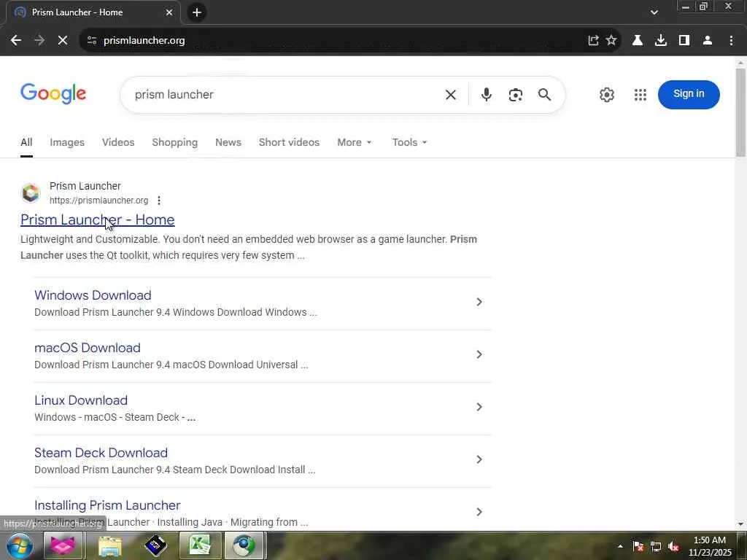This screenshot has height=560, width=747.
Task: Click the forward navigation arrow
Action: [39, 41]
